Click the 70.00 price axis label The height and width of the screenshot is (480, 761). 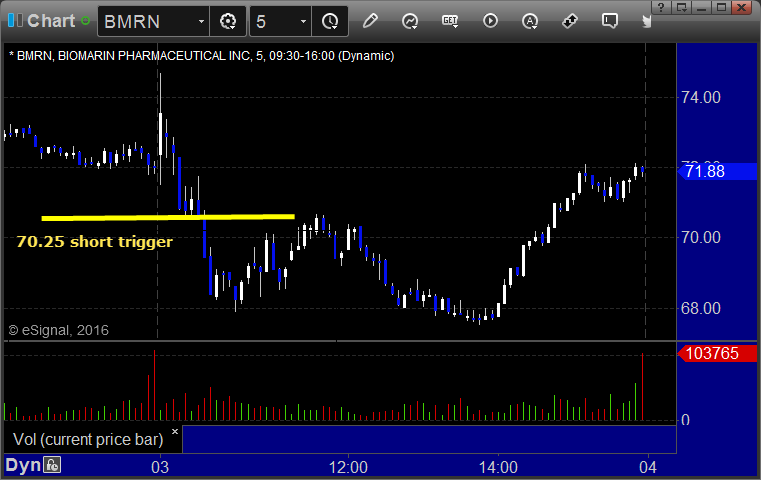[x=701, y=237]
